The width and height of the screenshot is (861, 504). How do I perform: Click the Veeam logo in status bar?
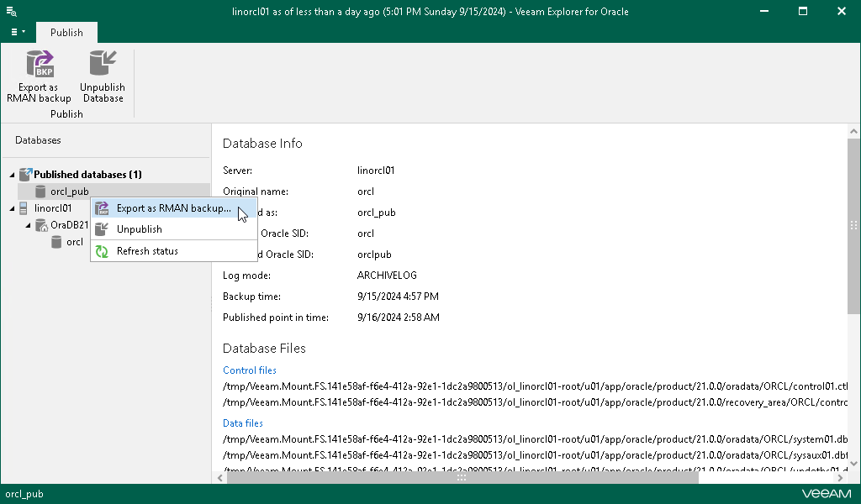click(x=826, y=494)
